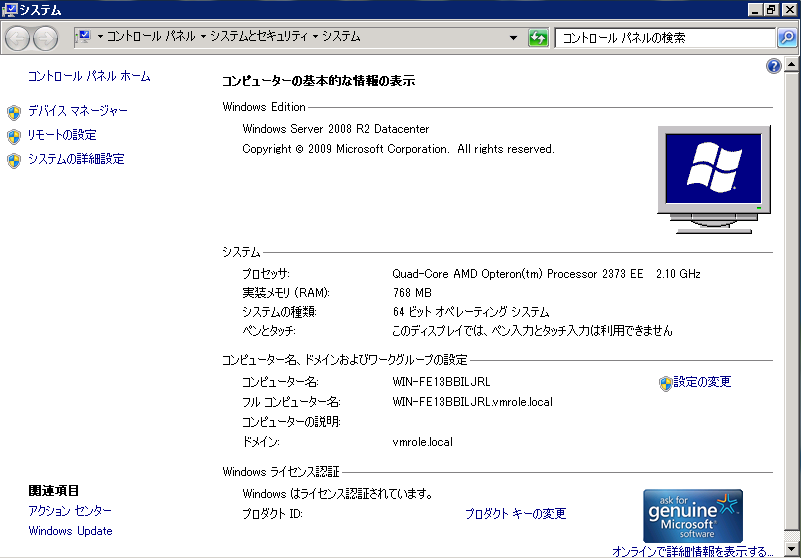801x558 pixels.
Task: Click the scrollbar up arrow
Action: 791,64
